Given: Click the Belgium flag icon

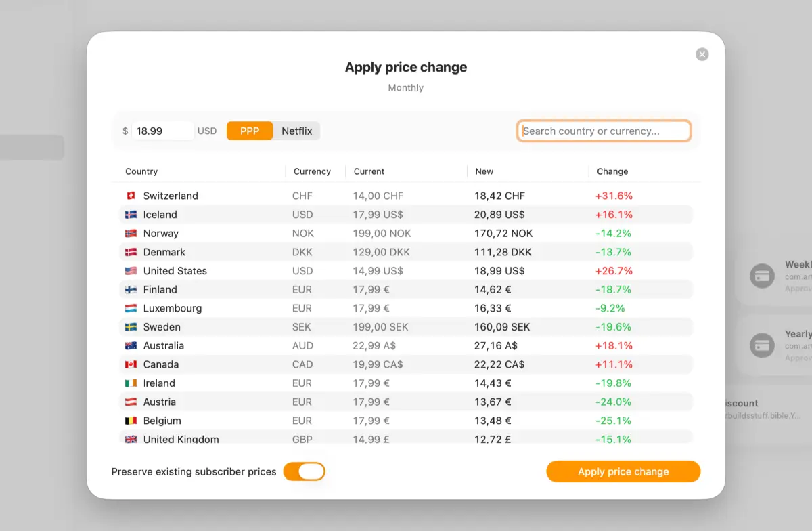Looking at the screenshot, I should [131, 421].
